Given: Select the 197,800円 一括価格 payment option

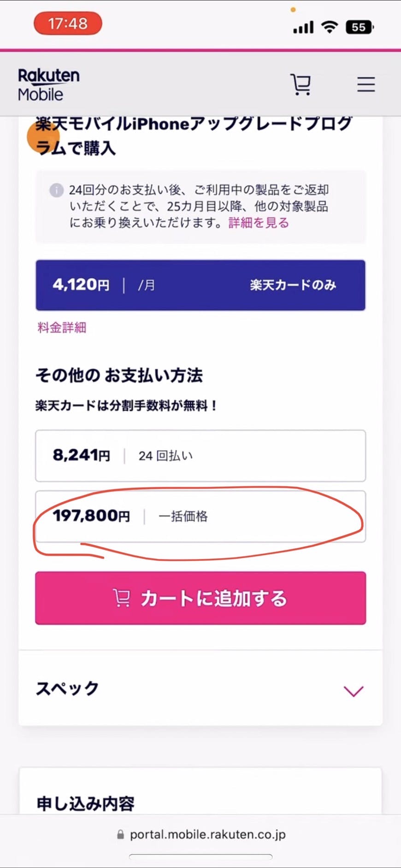Looking at the screenshot, I should coord(200,516).
